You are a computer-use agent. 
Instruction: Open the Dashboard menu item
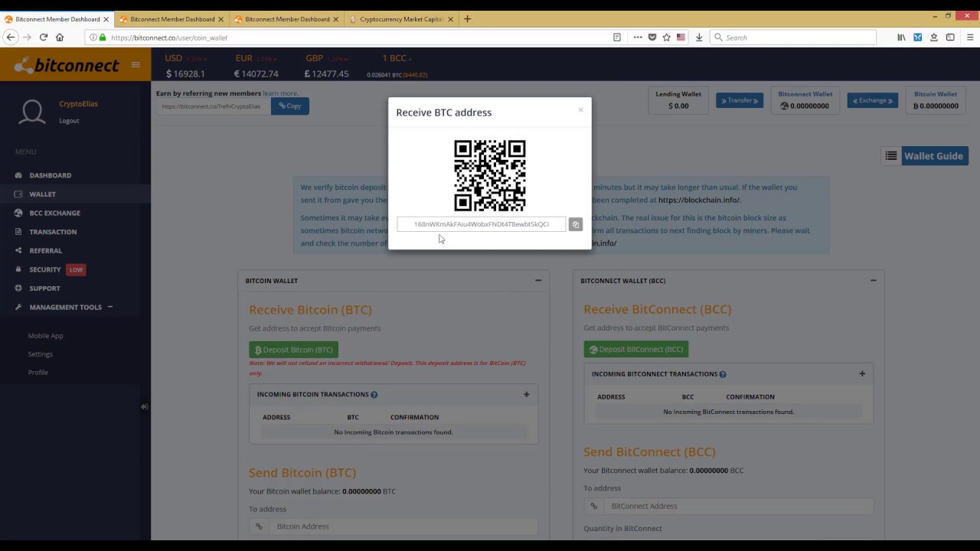pyautogui.click(x=50, y=175)
